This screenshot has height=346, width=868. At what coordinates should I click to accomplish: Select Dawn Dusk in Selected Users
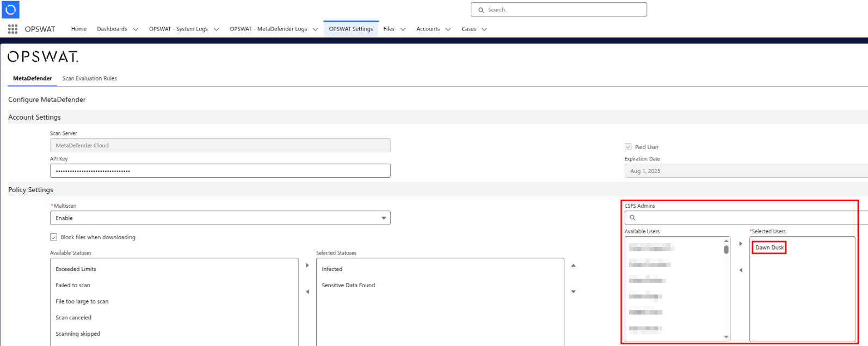[769, 248]
